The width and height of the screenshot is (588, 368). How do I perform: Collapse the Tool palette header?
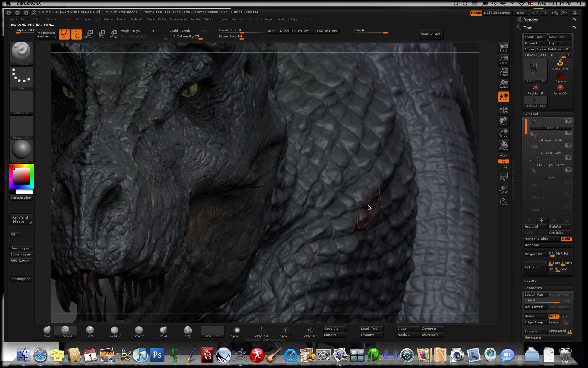(x=528, y=28)
